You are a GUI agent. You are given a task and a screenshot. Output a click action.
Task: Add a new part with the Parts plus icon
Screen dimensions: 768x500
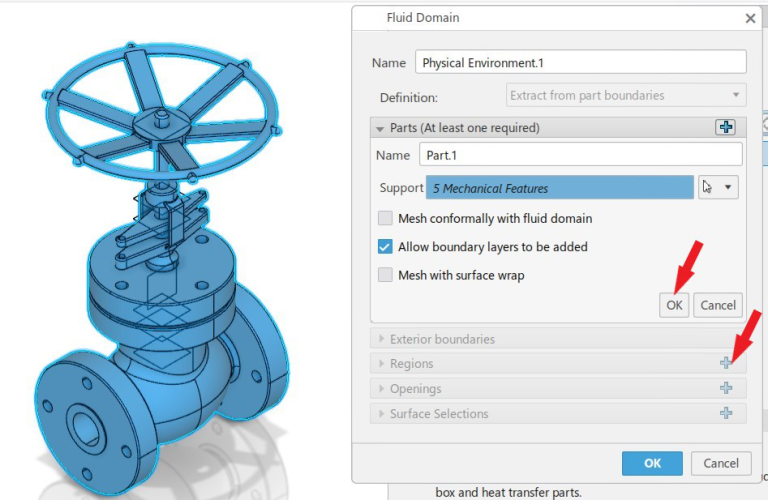tap(725, 127)
